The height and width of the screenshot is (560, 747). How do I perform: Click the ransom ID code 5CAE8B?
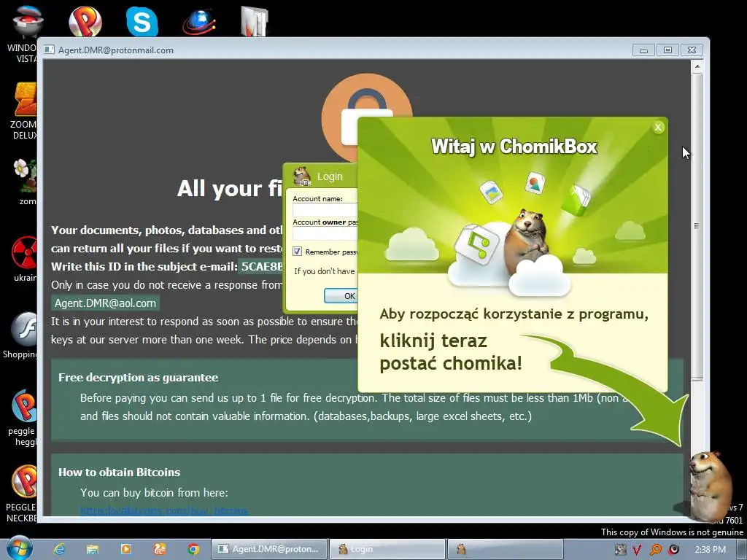tap(262, 266)
